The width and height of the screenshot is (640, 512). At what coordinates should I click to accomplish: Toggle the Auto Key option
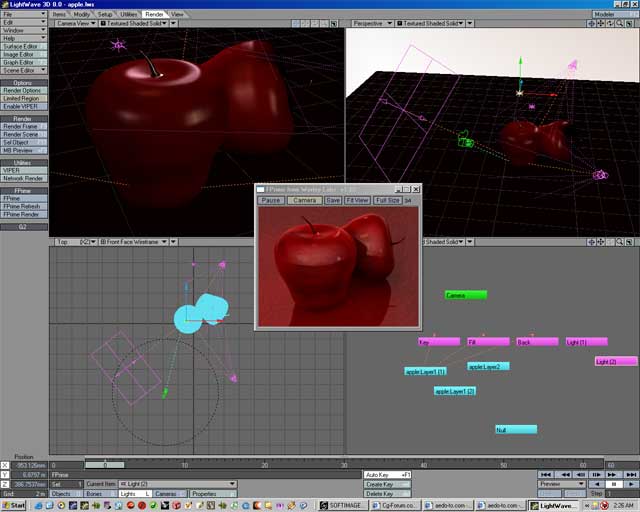point(387,475)
